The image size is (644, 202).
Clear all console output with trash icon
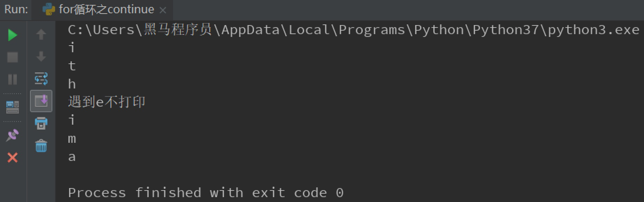41,146
